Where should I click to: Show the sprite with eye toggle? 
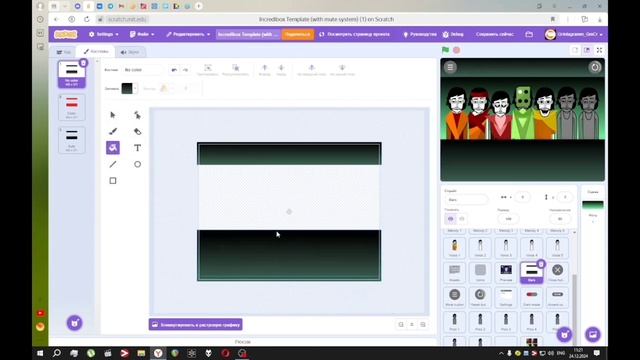451,219
